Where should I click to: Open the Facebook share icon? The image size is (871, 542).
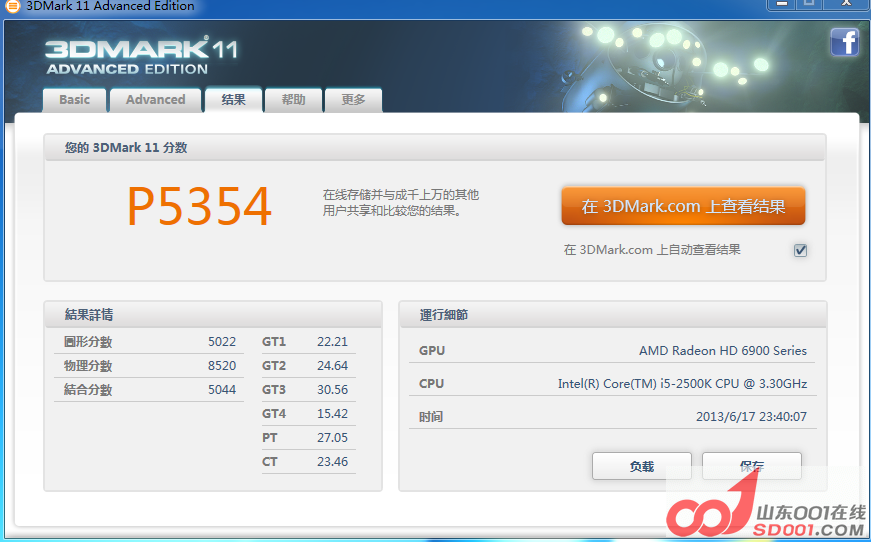pyautogui.click(x=844, y=43)
